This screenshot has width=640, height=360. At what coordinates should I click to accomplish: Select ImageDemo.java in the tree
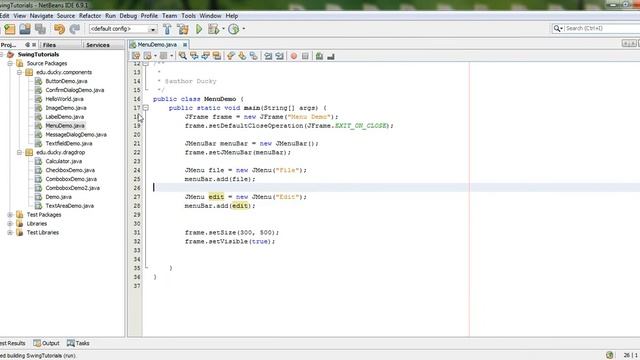[x=66, y=108]
